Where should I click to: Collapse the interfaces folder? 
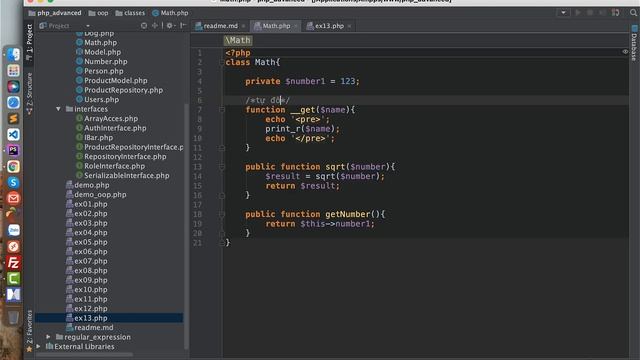pyautogui.click(x=58, y=109)
